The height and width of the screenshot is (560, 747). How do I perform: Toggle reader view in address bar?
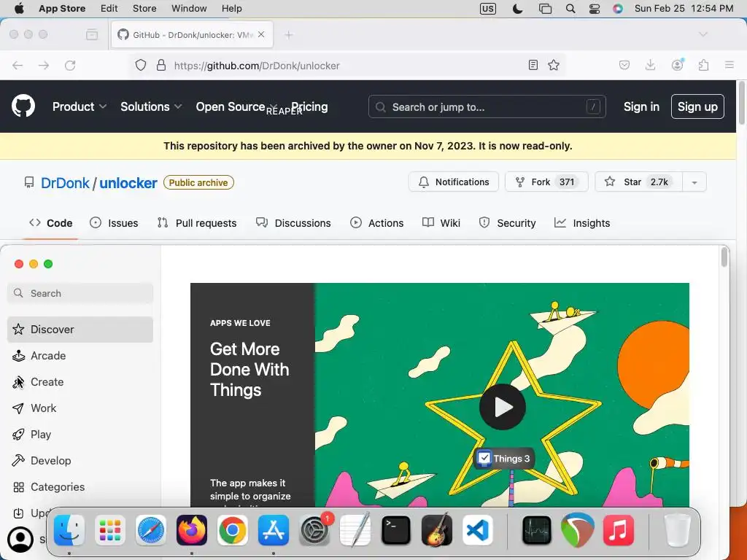pos(533,65)
